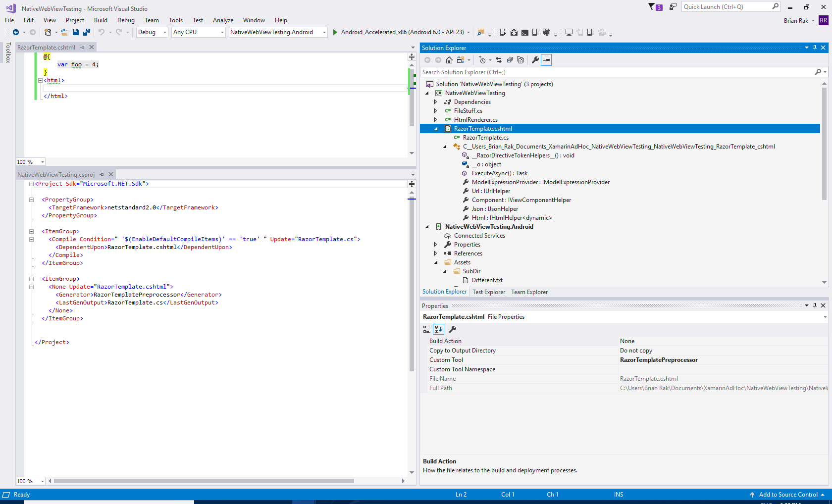Open Properties wrench icon in Solution Explorer toolbar
This screenshot has width=832, height=504.
(x=535, y=60)
